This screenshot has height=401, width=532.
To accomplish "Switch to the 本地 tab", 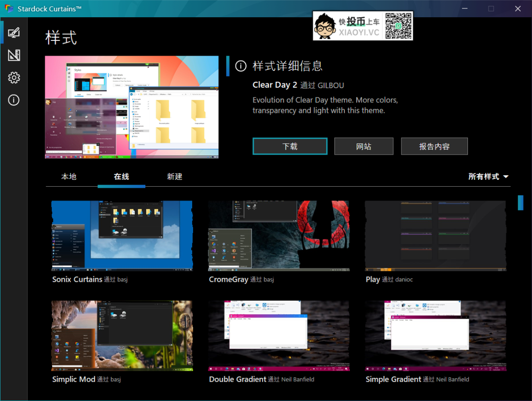I will tap(69, 176).
